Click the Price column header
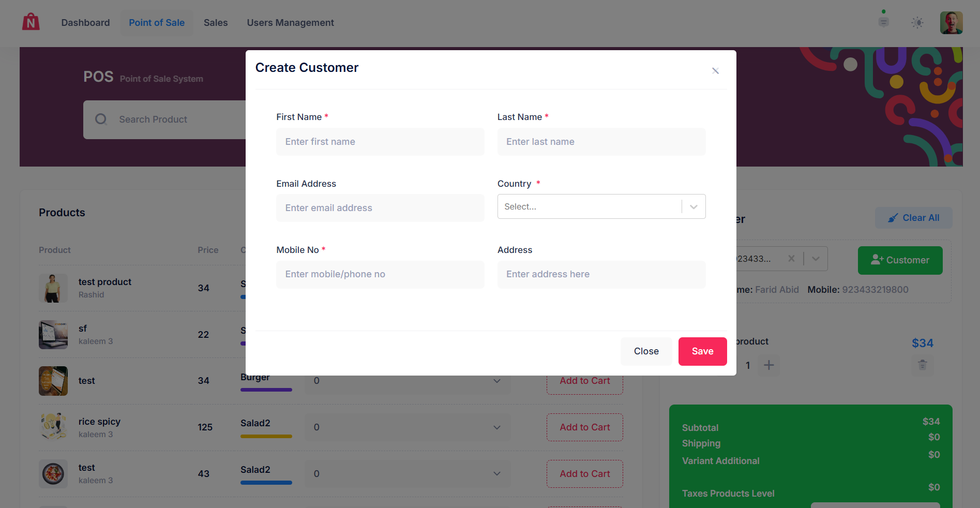Image resolution: width=980 pixels, height=508 pixels. (x=208, y=250)
